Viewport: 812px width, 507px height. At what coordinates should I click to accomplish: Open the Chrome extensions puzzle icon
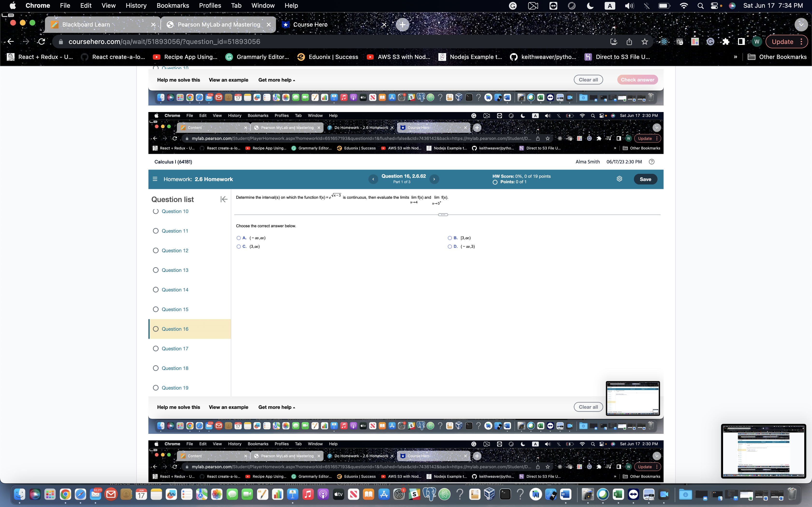(726, 42)
